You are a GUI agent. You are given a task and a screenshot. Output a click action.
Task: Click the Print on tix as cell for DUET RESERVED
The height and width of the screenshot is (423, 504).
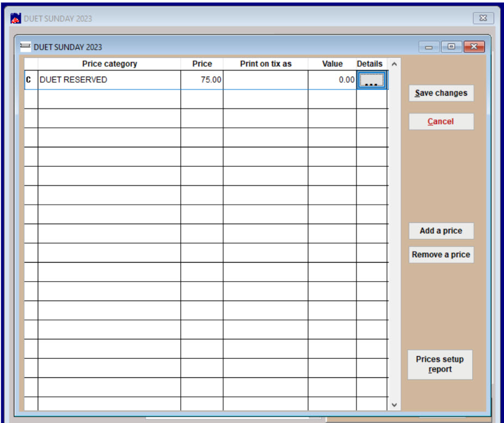266,80
